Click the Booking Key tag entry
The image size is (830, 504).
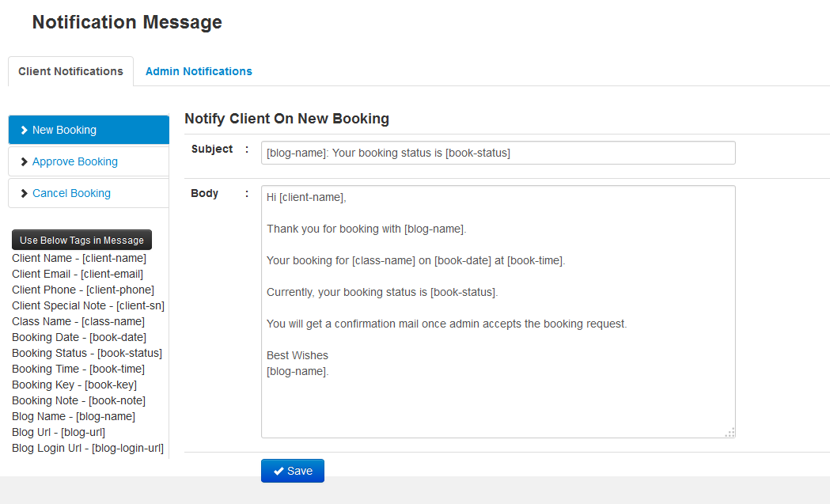pos(74,385)
